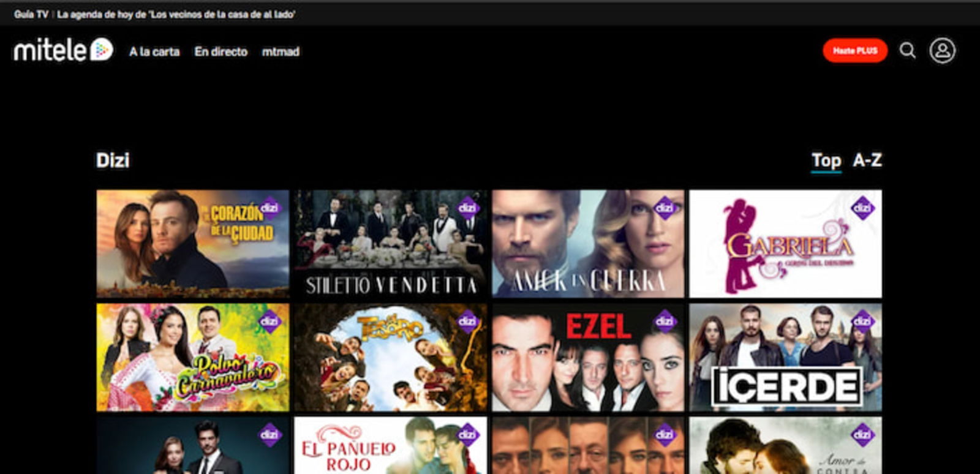The height and width of the screenshot is (474, 980).
Task: Click the Hazte PLUS button
Action: 855,51
